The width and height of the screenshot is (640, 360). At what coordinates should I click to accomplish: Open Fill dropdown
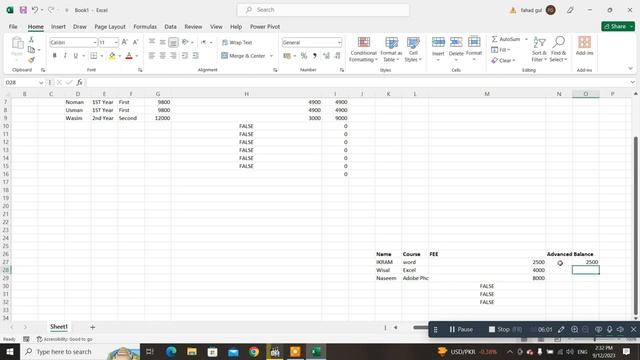[501, 50]
